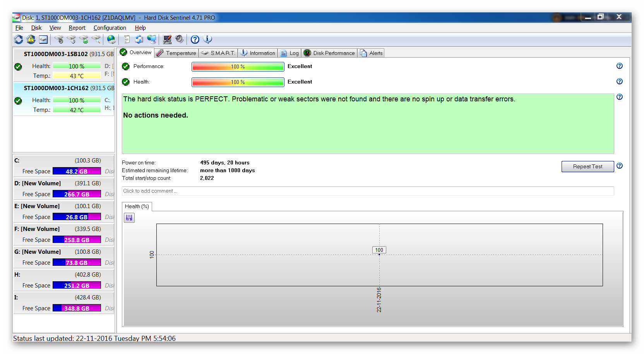The width and height of the screenshot is (644, 354).
Task: Open the Report menu
Action: pyautogui.click(x=77, y=28)
